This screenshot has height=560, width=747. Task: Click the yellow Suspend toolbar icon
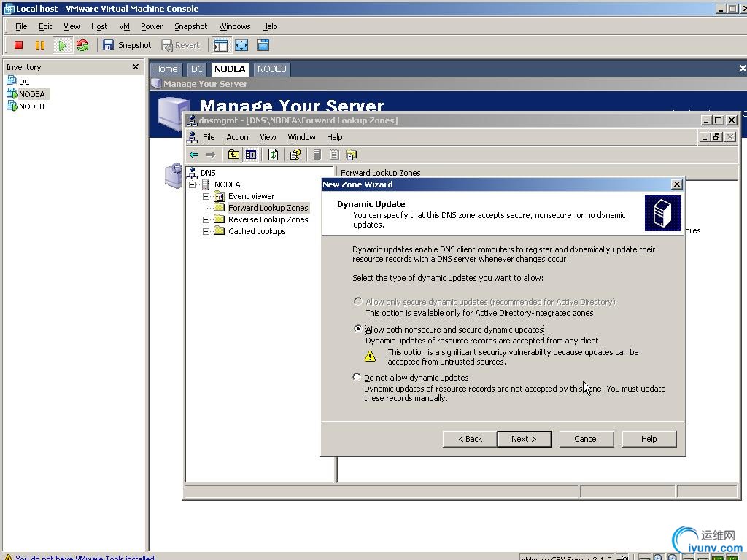40,45
